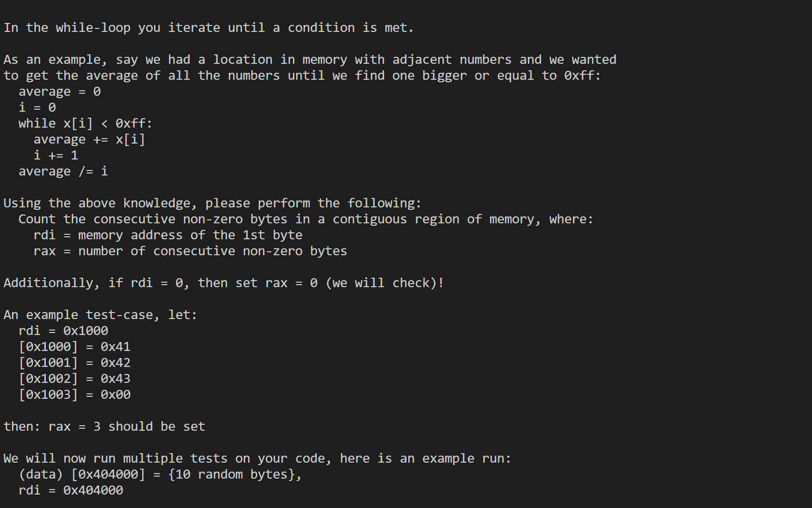The height and width of the screenshot is (508, 812).
Task: Click the "An example test-case, let:" line
Action: [x=100, y=315]
